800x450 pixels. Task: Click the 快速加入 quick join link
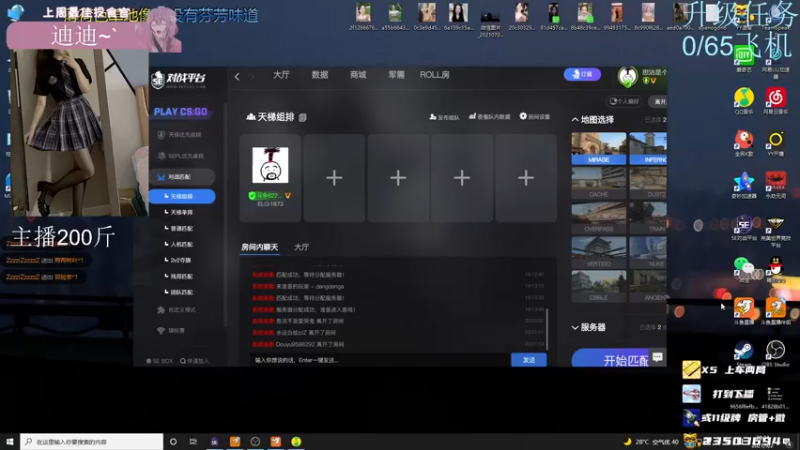[x=194, y=361]
